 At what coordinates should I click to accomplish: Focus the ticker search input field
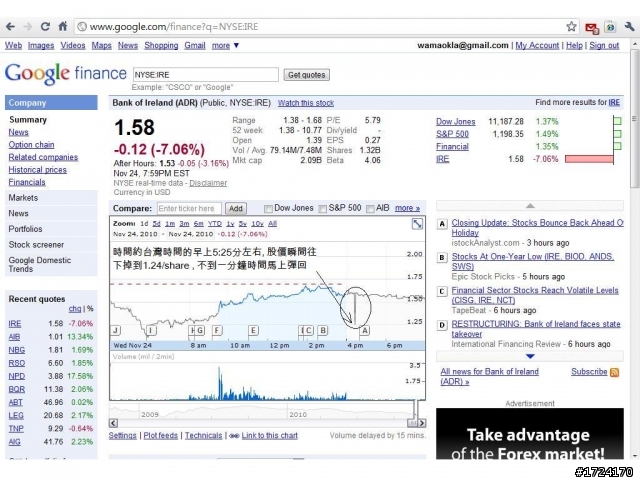point(206,75)
